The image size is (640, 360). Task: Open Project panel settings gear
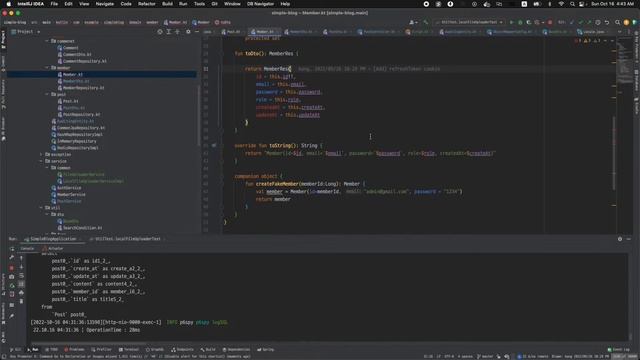(188, 31)
